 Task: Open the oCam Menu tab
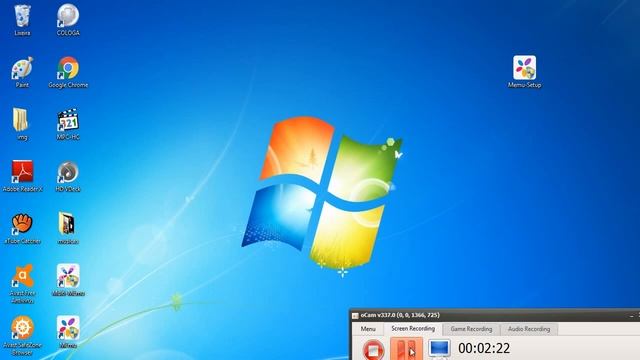tap(368, 329)
